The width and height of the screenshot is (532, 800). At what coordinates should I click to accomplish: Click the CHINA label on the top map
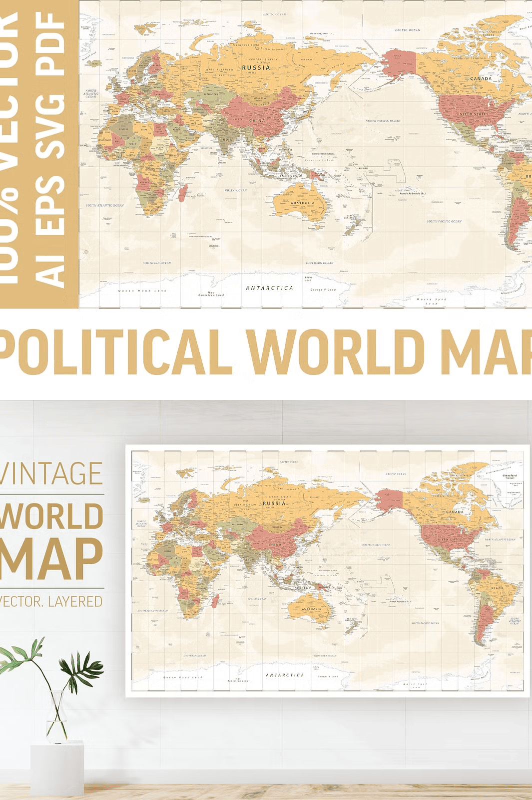coord(257,120)
